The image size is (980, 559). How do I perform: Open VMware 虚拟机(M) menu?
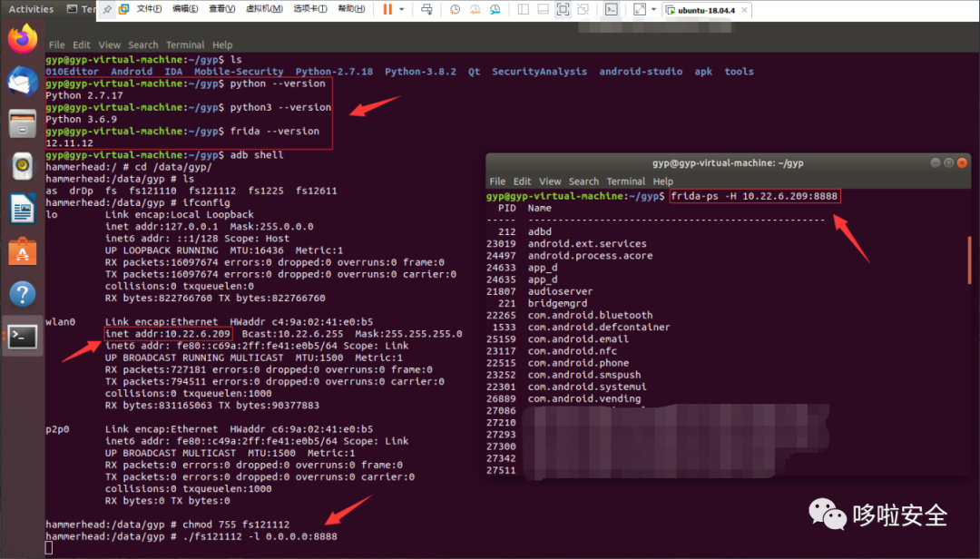[264, 9]
